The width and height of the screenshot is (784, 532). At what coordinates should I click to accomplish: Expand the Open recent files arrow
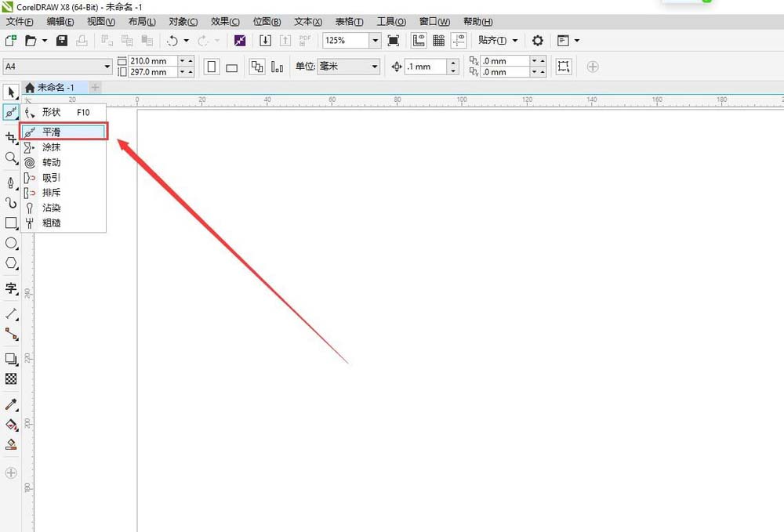[x=45, y=41]
